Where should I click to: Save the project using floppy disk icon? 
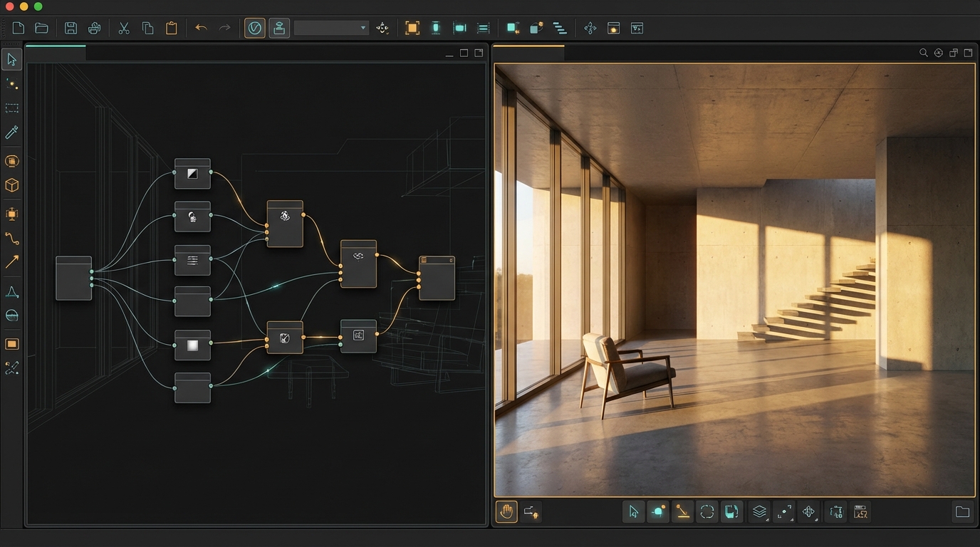[71, 28]
